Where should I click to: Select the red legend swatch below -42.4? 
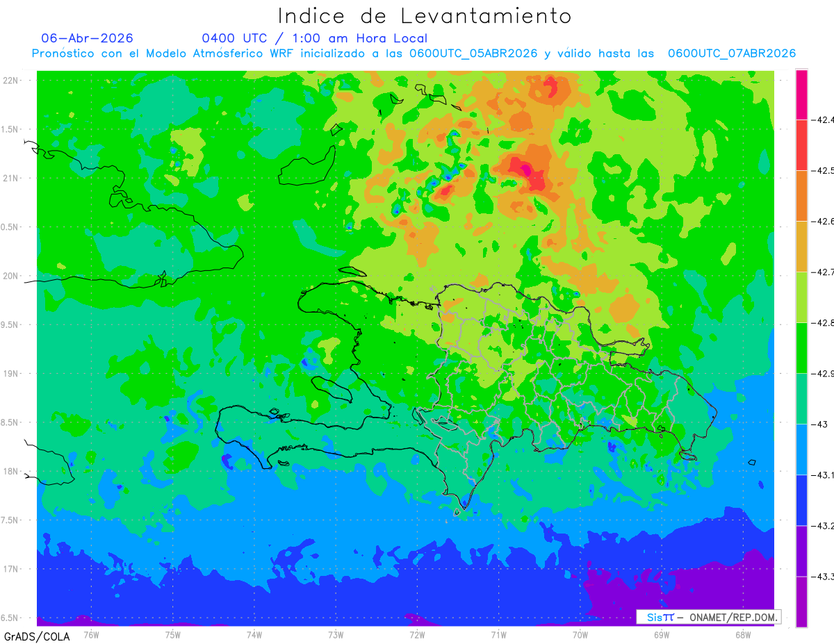[x=801, y=145]
